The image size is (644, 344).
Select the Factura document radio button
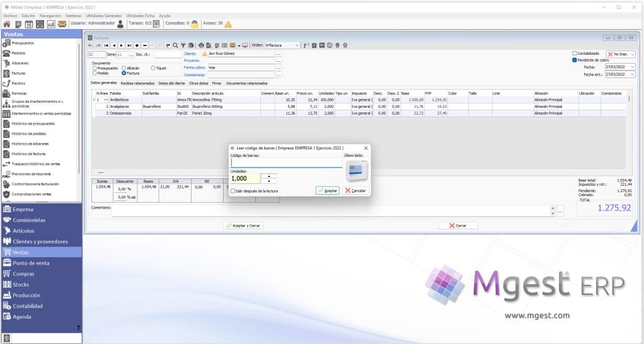point(124,73)
